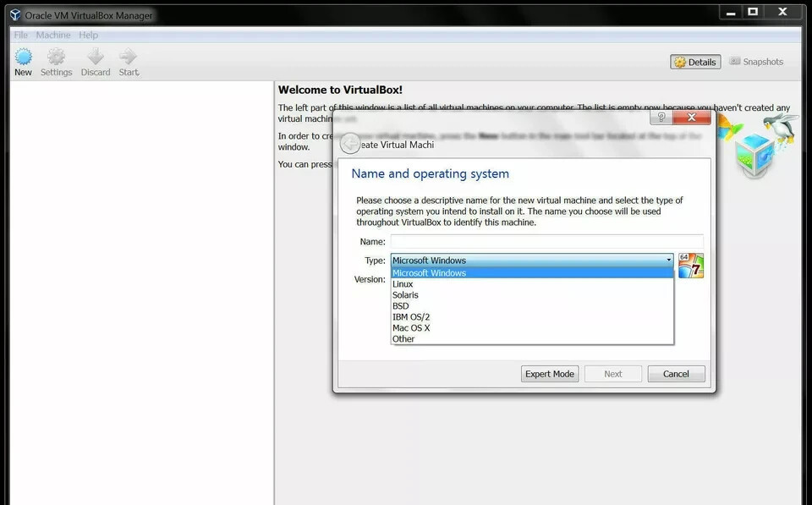Select Mac OS X from the type list
Screen dimensions: 812x505
(x=532, y=328)
